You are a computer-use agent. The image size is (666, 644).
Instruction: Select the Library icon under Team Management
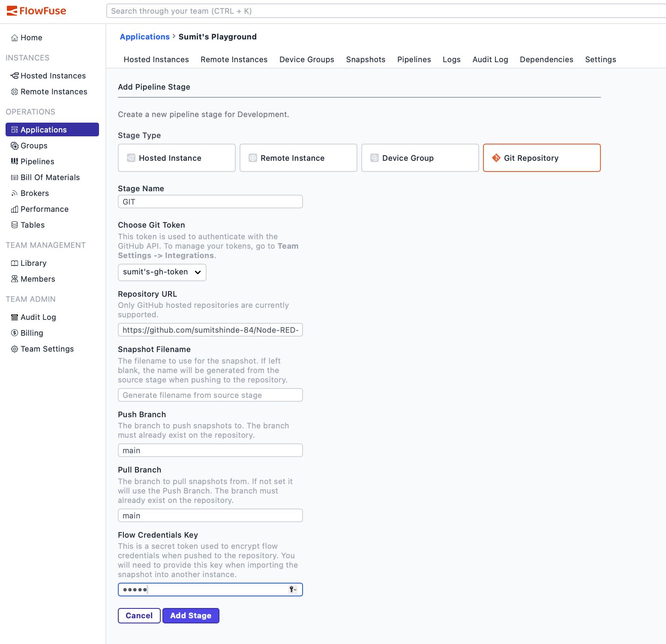[15, 263]
